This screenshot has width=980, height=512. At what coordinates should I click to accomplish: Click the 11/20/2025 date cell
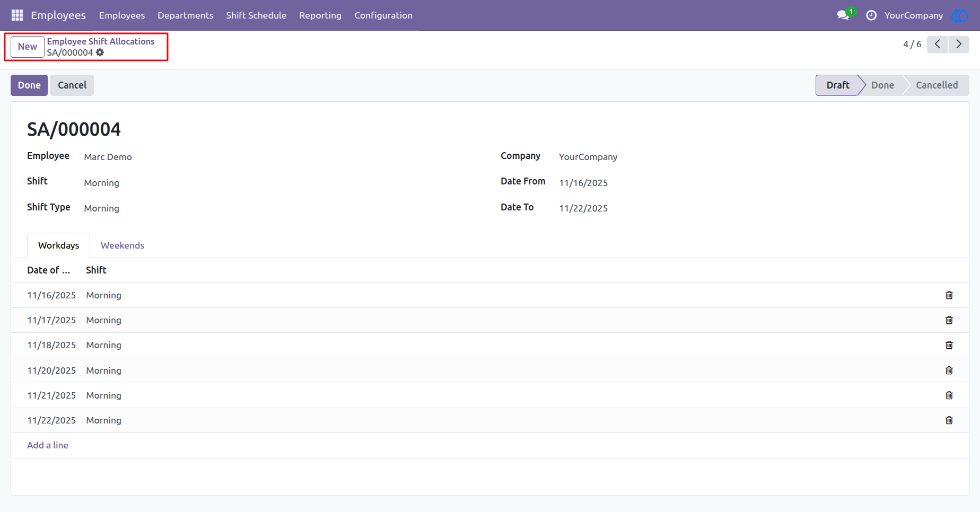[x=51, y=370]
